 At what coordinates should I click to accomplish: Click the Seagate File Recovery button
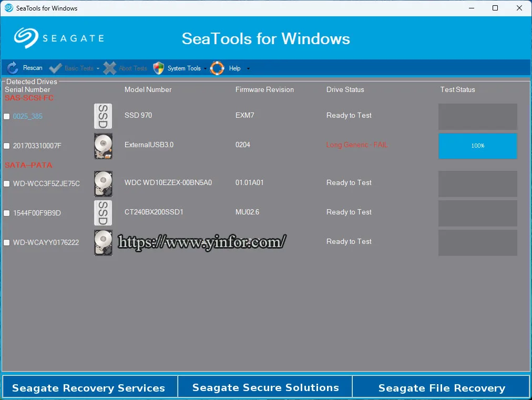click(442, 388)
